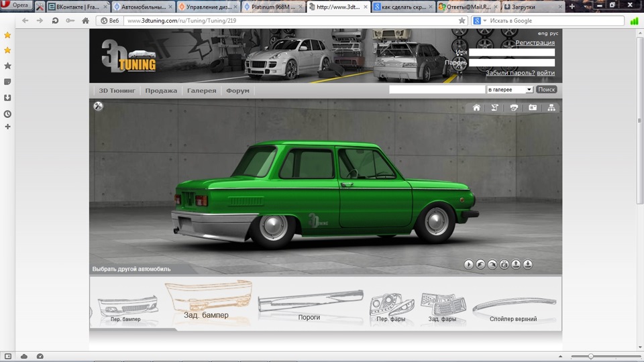Click the browser zoom slider in the status bar

(590, 356)
